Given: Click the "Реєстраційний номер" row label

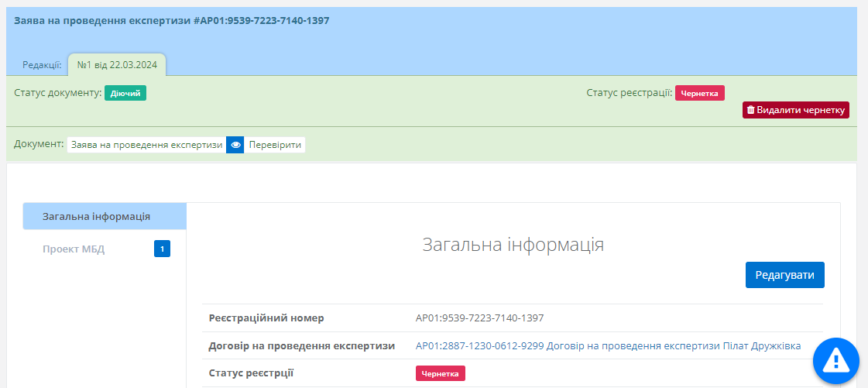Looking at the screenshot, I should coord(266,318).
